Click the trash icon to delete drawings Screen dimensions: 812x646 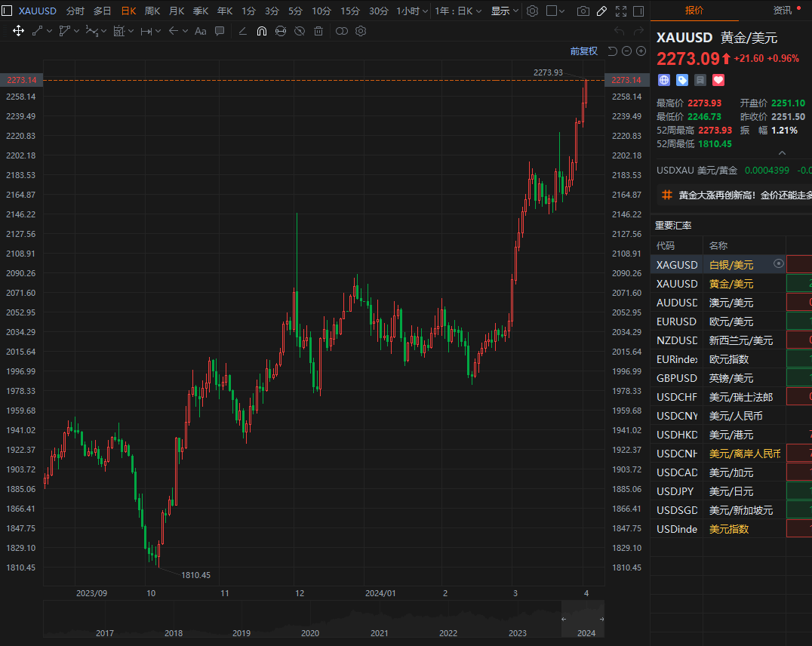pos(318,31)
